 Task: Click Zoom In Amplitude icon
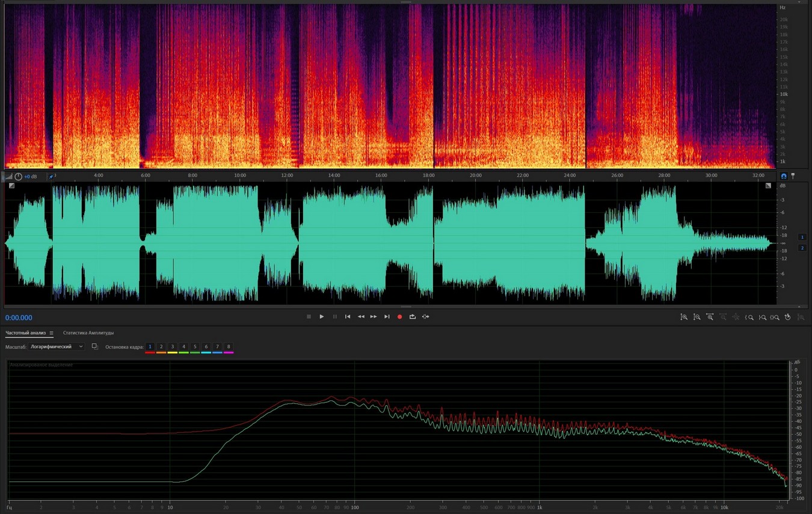tap(684, 317)
